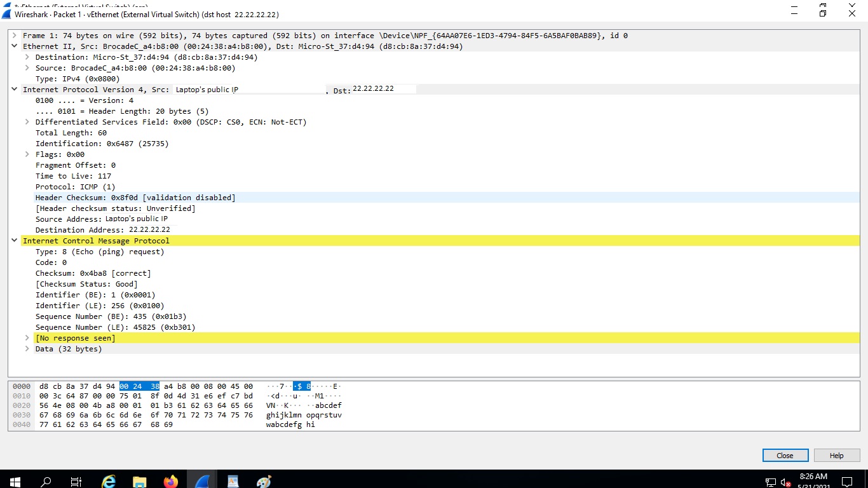Launch Firefox from the taskbar
This screenshot has width=868, height=488.
[x=171, y=482]
